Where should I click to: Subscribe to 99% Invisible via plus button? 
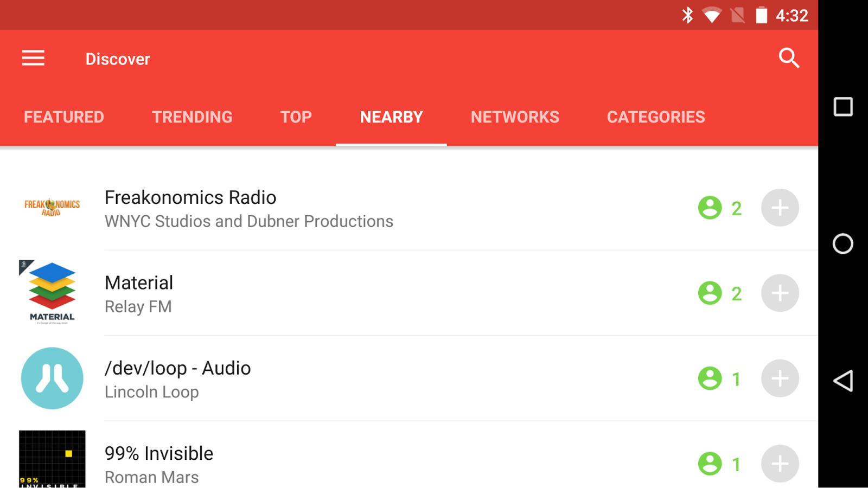pyautogui.click(x=780, y=464)
